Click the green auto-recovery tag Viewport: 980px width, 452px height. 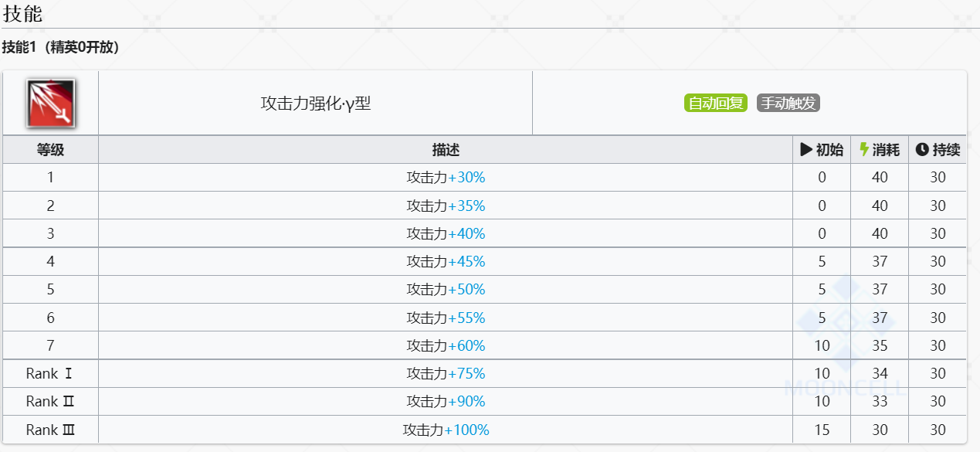click(x=715, y=103)
